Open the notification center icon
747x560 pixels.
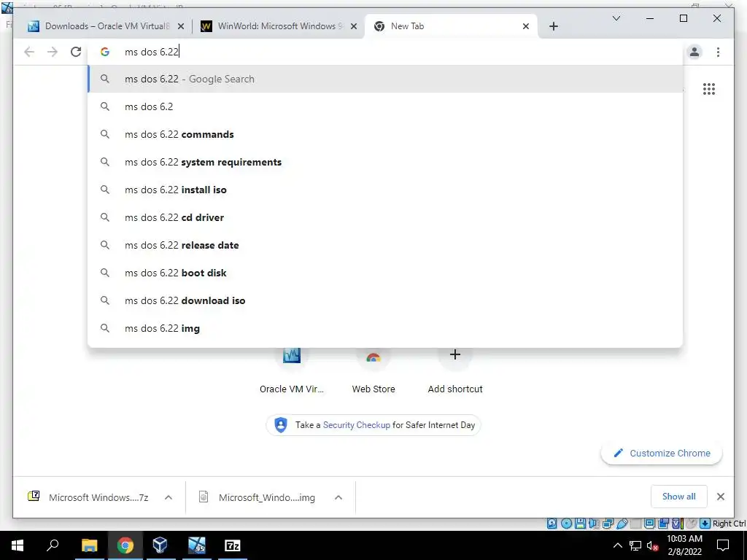723,545
